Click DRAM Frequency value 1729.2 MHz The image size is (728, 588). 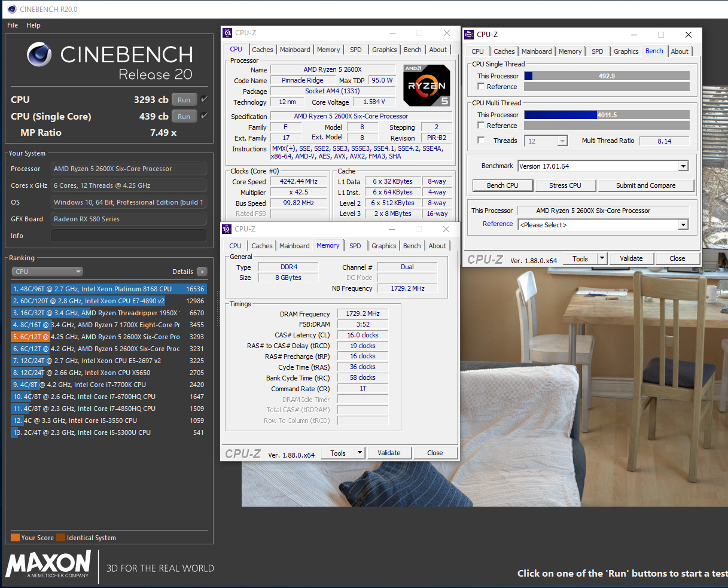coord(363,314)
